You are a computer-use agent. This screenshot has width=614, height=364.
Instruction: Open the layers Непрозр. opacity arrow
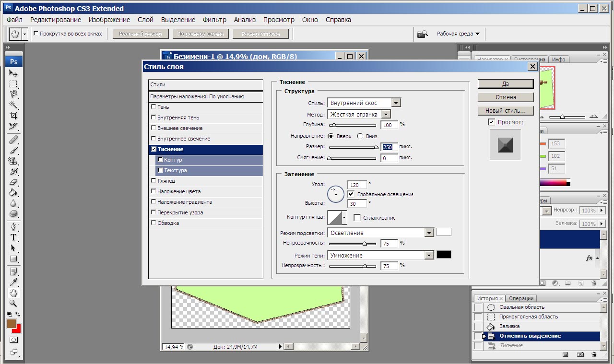tap(602, 211)
